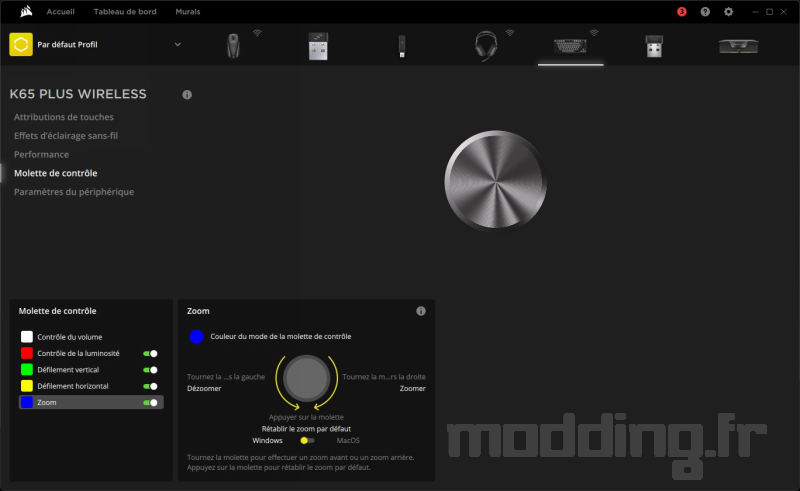Viewport: 800px width, 491px height.
Task: Click white swatch for Contrôle du volume
Action: click(x=27, y=337)
